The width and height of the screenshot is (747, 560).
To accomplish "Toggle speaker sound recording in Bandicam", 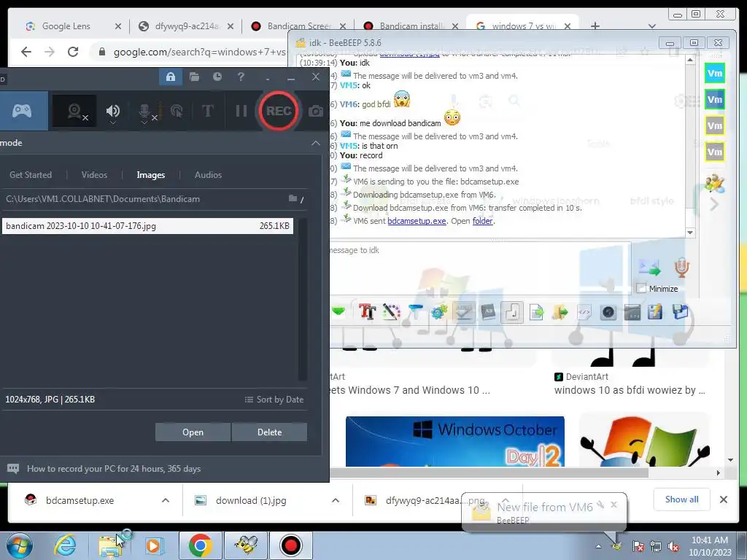I will tap(113, 111).
